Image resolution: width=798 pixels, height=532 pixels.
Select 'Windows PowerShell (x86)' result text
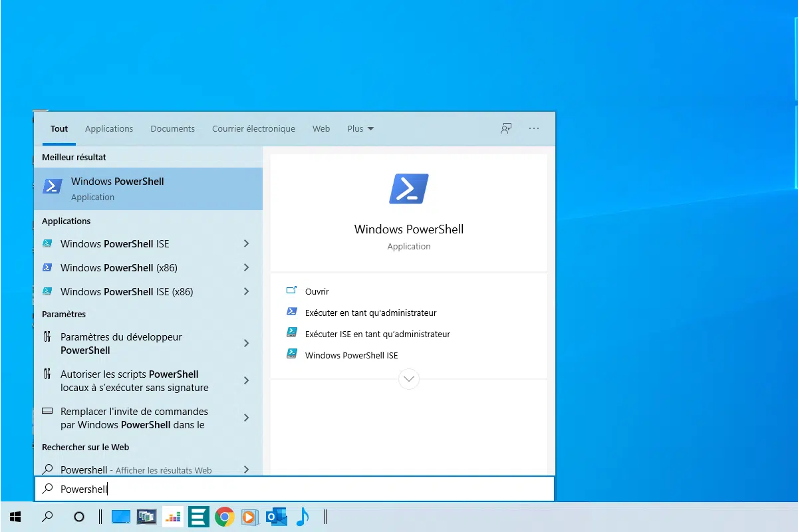click(x=119, y=267)
